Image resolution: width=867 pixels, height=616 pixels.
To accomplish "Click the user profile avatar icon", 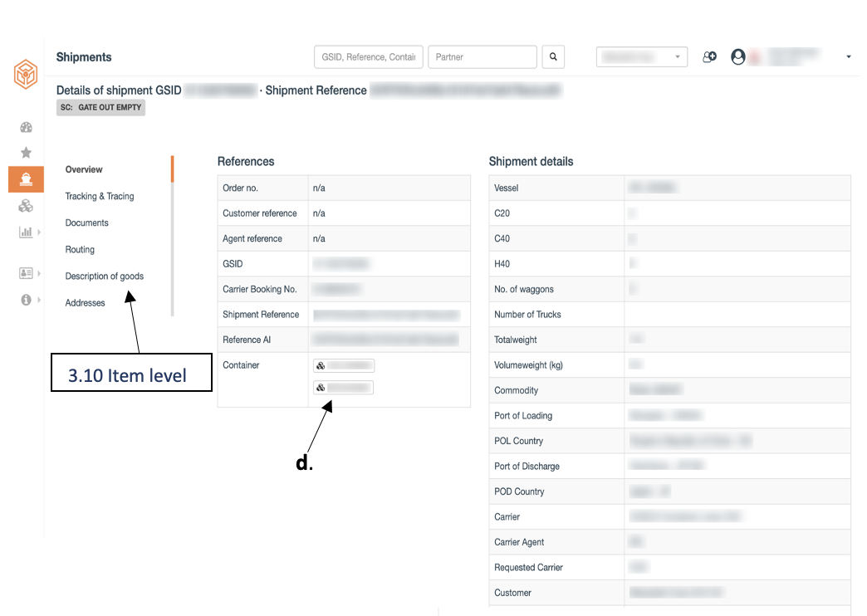I will tap(738, 57).
